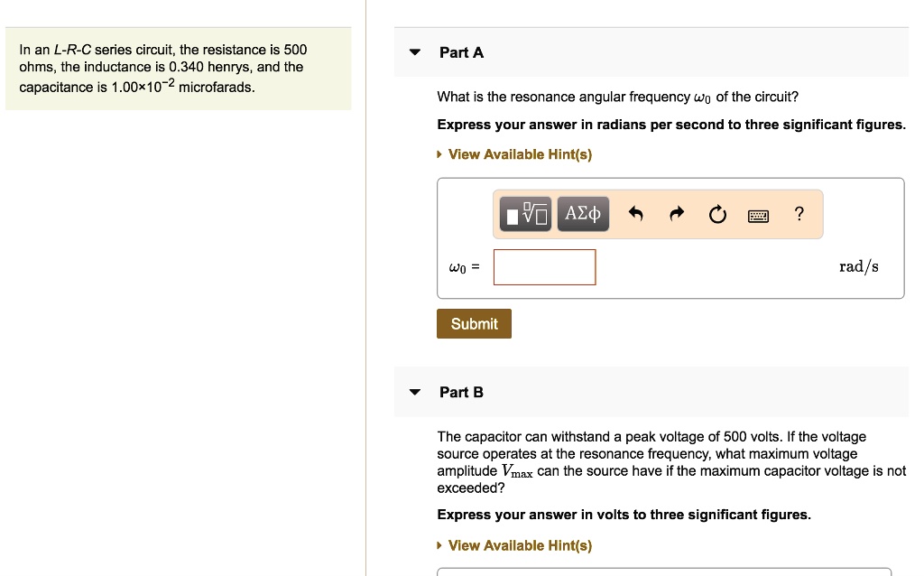924x576 pixels.
Task: Select the Part A section header
Action: (461, 52)
